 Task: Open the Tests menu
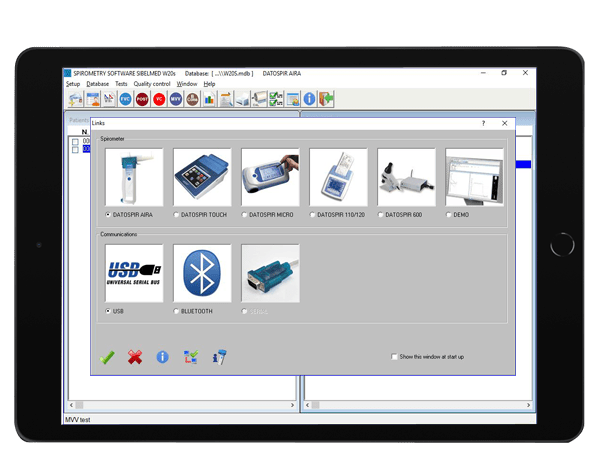tap(121, 84)
